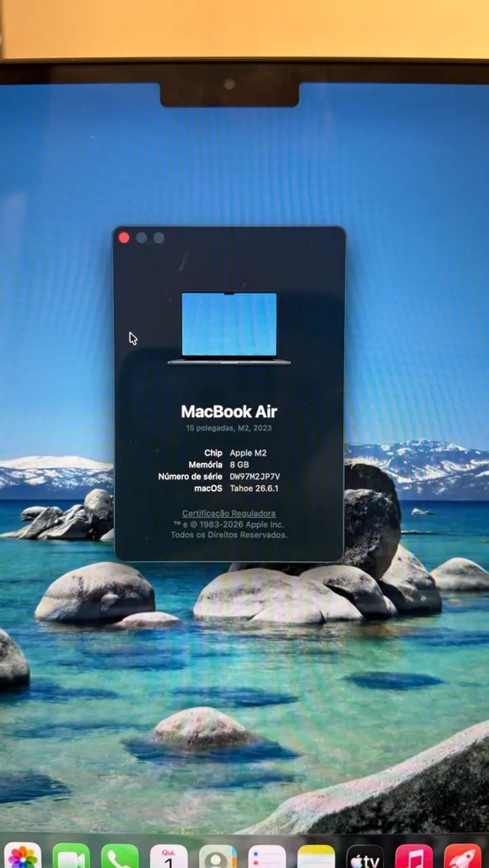The width and height of the screenshot is (489, 868).
Task: Open the Photos app in the Dock
Action: coord(22,856)
